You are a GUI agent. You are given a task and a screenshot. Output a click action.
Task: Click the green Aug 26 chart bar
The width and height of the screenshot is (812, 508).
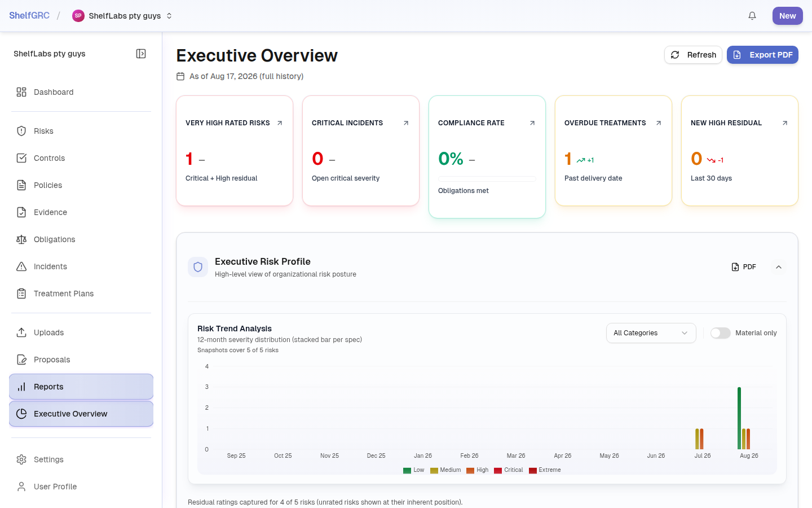pos(739,418)
